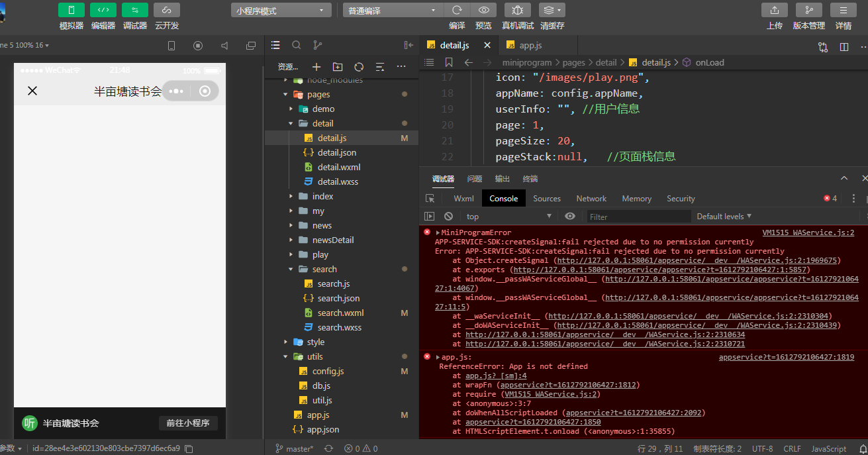Close the mini program page with X
The image size is (868, 455).
coord(32,91)
